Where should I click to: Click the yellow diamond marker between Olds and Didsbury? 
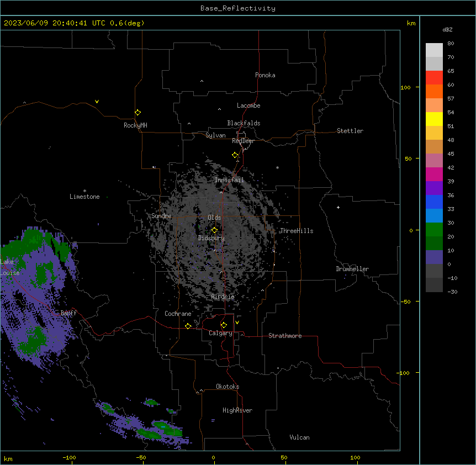[x=214, y=230]
